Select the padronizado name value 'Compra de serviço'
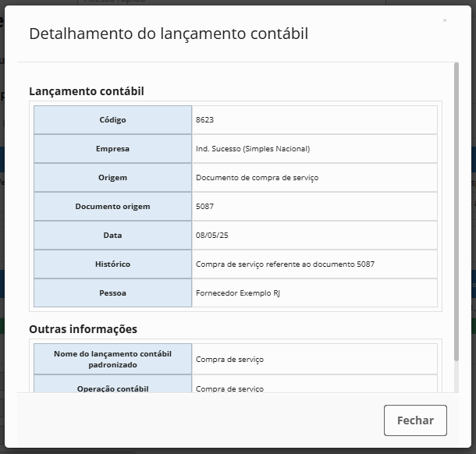Viewport: 476px width, 454px height. point(229,360)
